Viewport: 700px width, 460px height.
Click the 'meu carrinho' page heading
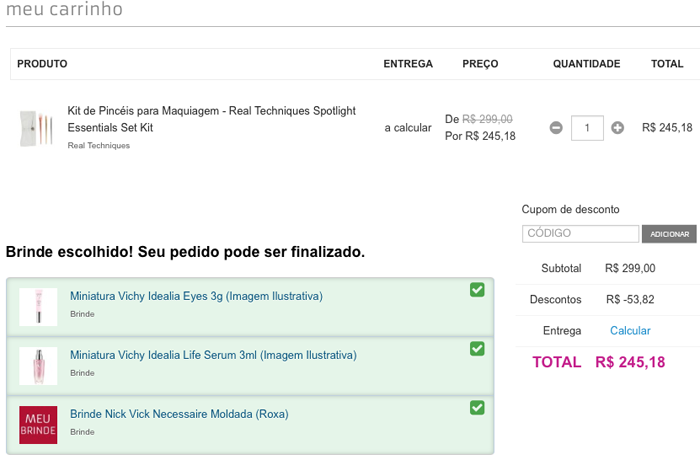(64, 9)
